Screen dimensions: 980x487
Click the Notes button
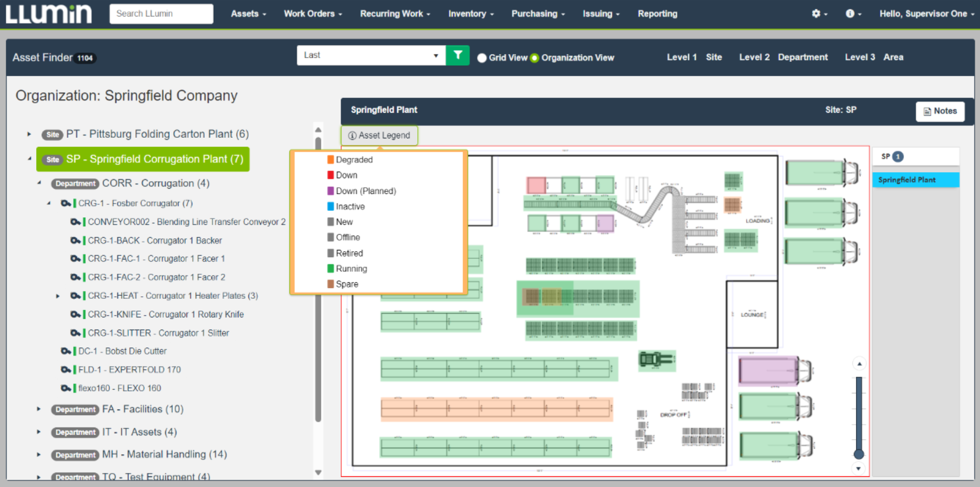click(x=940, y=111)
